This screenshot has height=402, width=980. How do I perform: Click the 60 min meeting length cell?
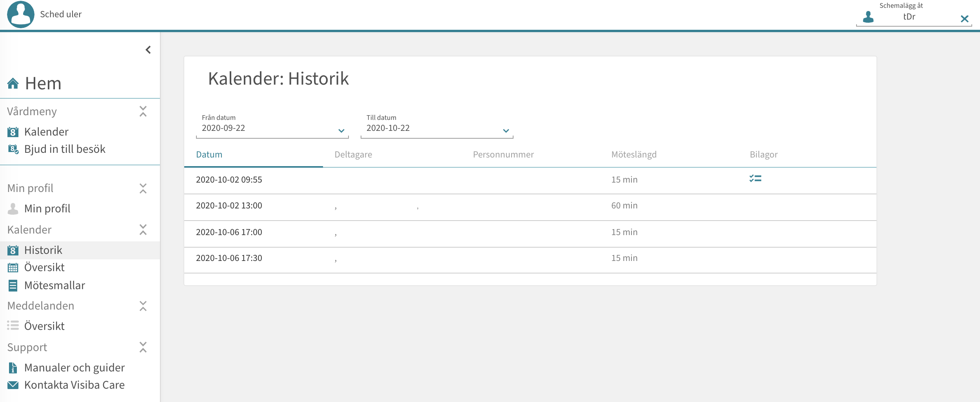tap(624, 206)
